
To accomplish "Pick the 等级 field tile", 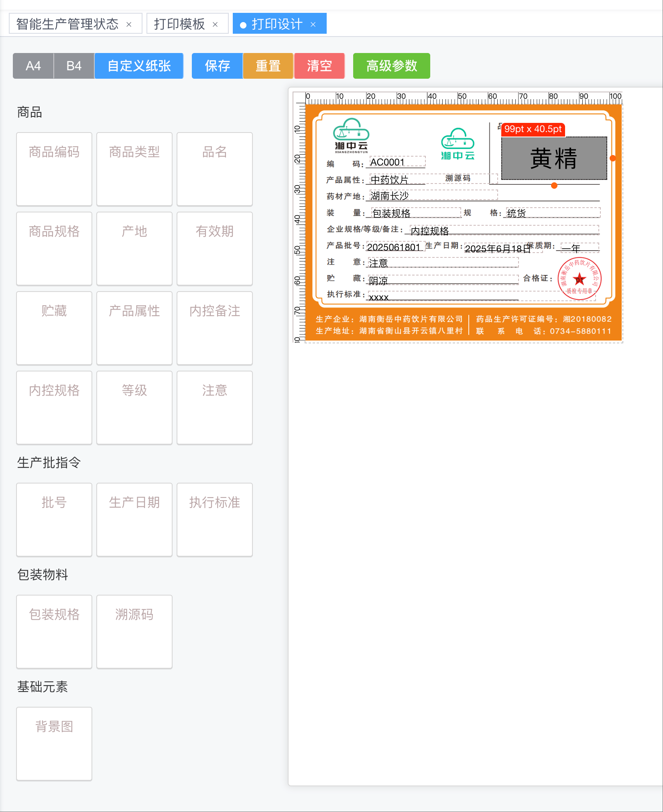I will (x=134, y=408).
